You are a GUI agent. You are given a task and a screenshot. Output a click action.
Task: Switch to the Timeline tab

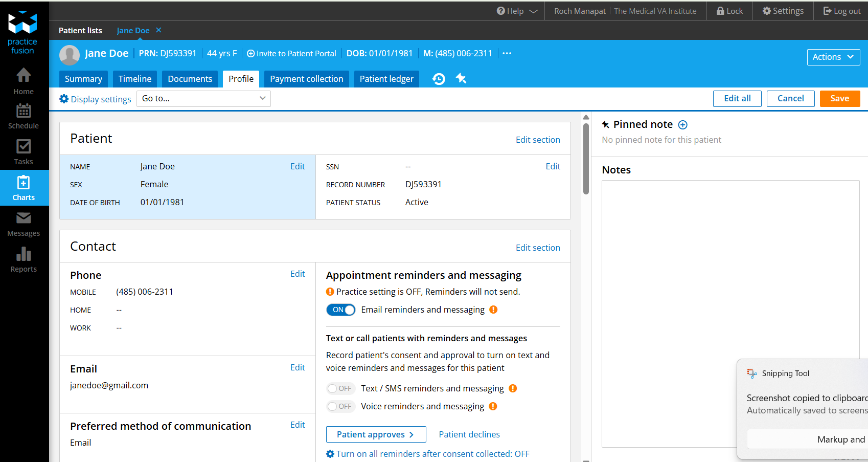(135, 79)
